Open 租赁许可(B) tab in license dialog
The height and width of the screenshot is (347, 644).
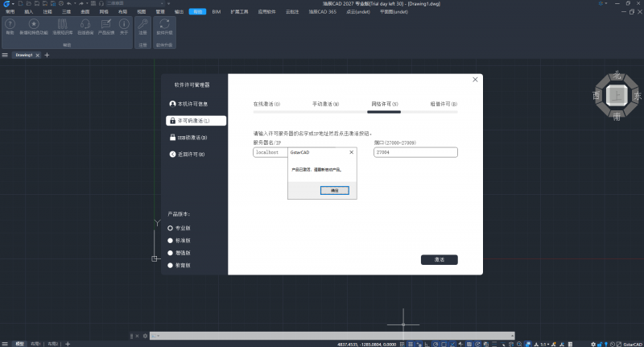click(444, 105)
